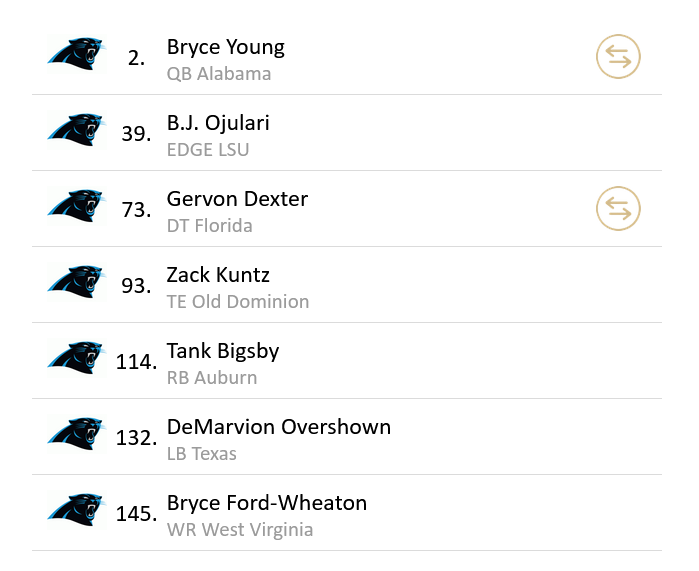Open DeMarvion Overshown player name
The image size is (699, 571).
click(278, 427)
